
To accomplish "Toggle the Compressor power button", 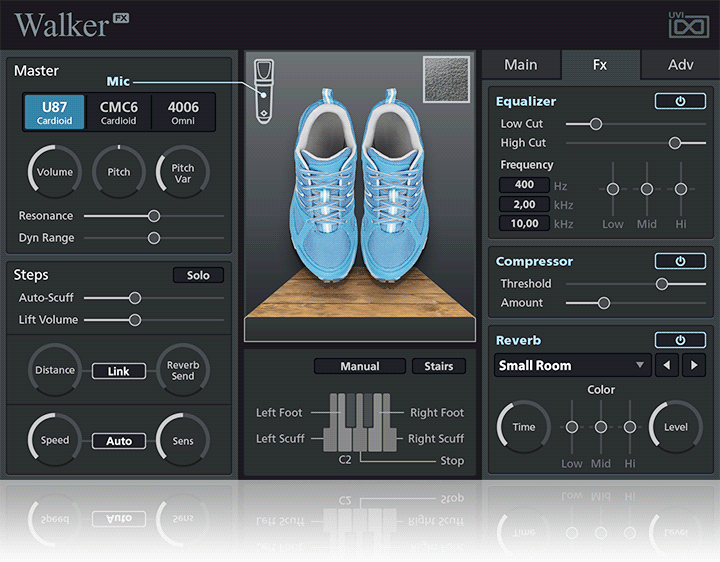I will point(680,261).
